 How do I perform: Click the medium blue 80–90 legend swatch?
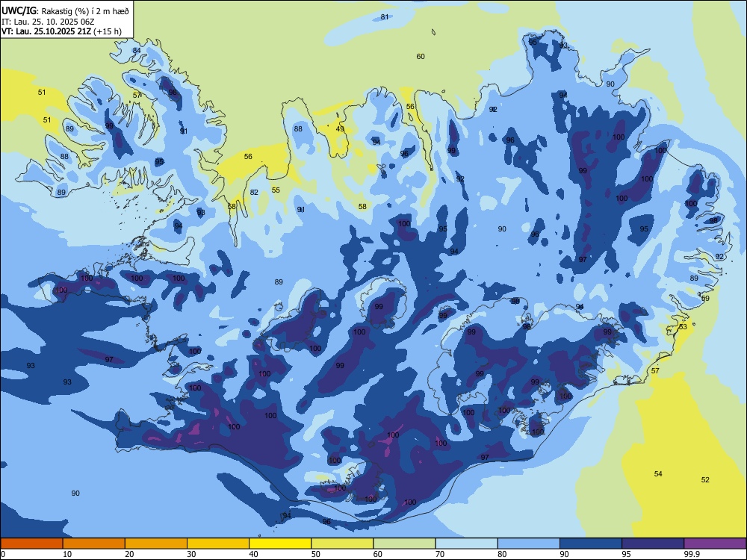[x=529, y=544]
